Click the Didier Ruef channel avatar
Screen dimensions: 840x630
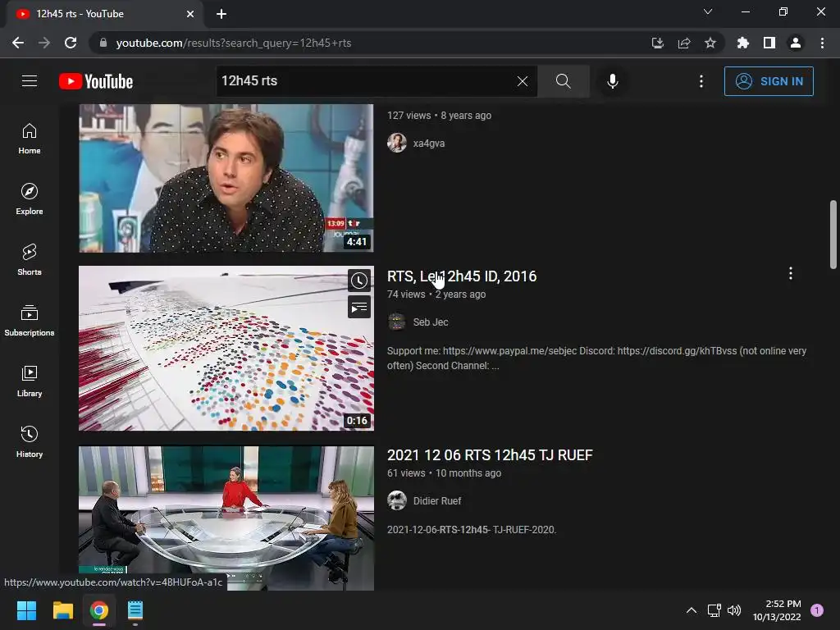pos(397,501)
